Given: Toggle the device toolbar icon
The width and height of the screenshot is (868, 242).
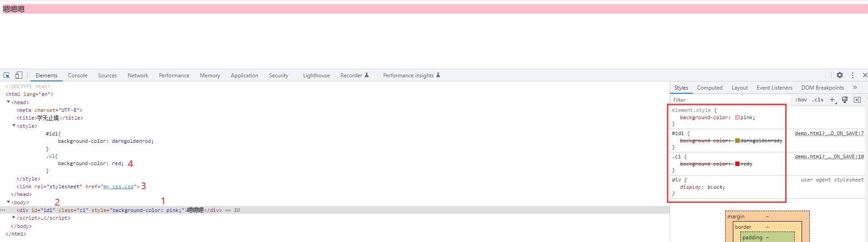Looking at the screenshot, I should click(x=19, y=76).
